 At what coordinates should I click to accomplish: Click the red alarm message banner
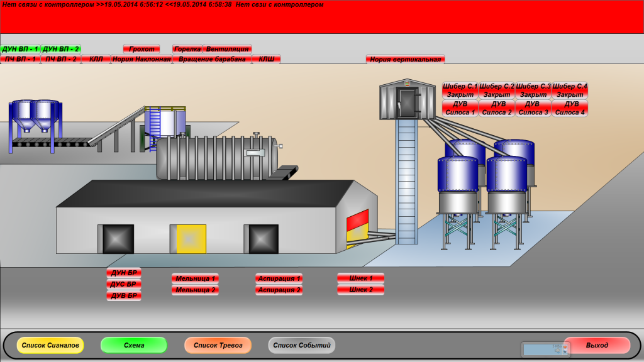(x=322, y=18)
